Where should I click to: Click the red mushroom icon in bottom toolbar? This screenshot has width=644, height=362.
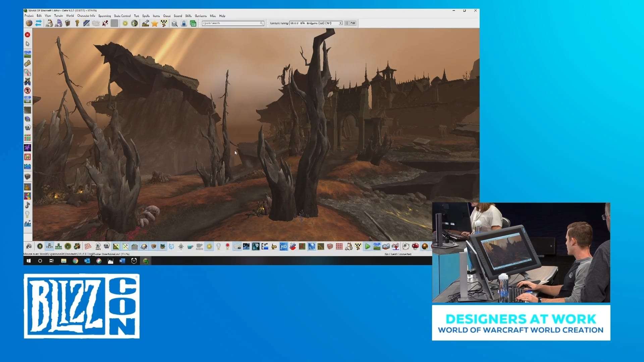[x=415, y=247]
